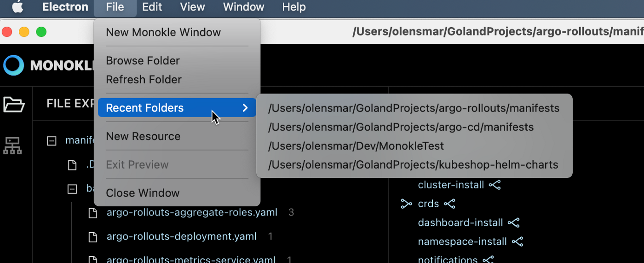Collapse the manifests root folder

point(52,140)
